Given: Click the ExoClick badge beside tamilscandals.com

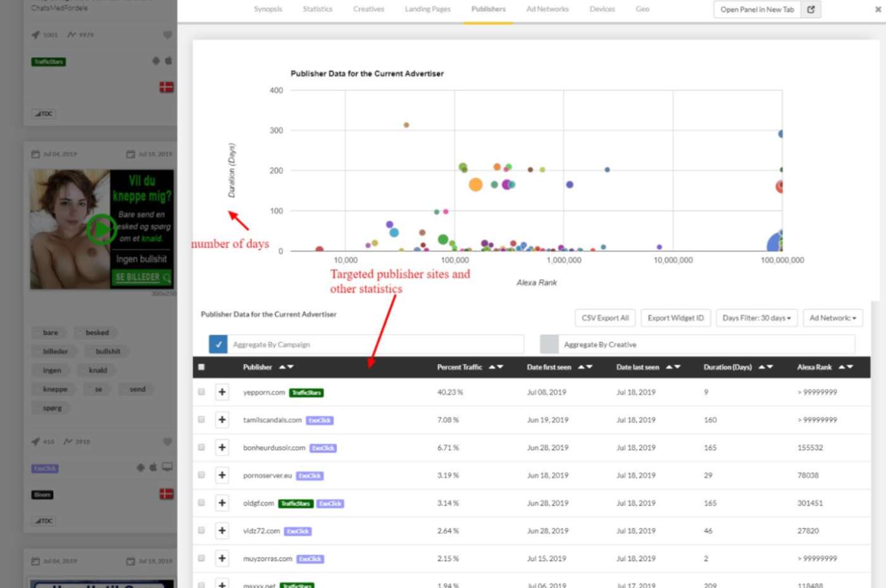Looking at the screenshot, I should tap(320, 420).
